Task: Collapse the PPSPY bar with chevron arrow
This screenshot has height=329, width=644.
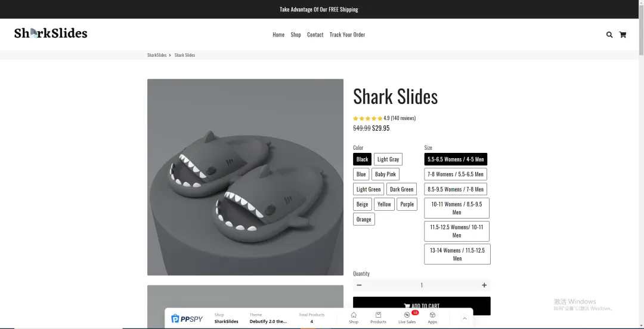Action: tap(465, 318)
